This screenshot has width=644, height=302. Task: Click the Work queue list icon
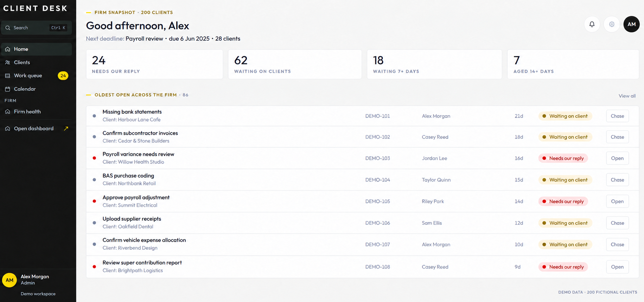[x=7, y=76]
